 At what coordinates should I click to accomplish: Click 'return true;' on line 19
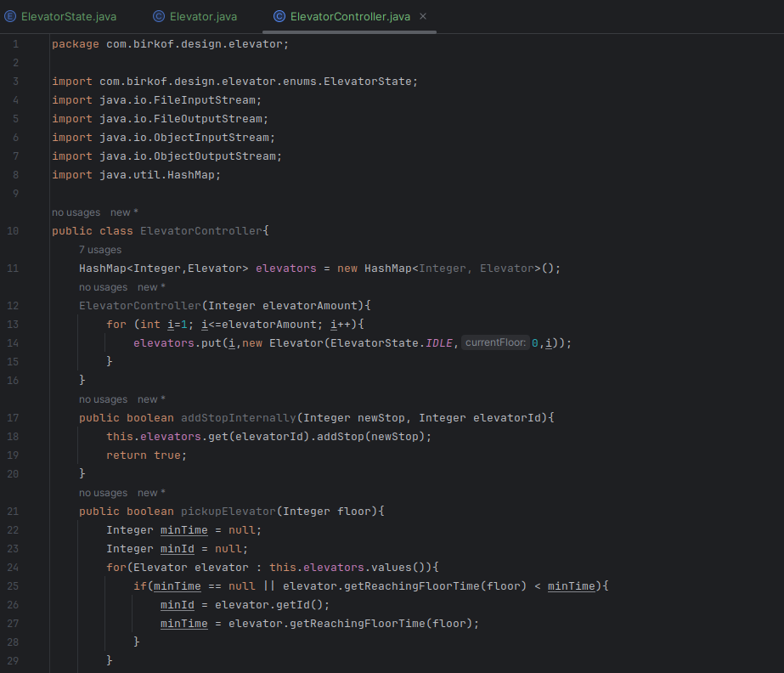(x=146, y=455)
